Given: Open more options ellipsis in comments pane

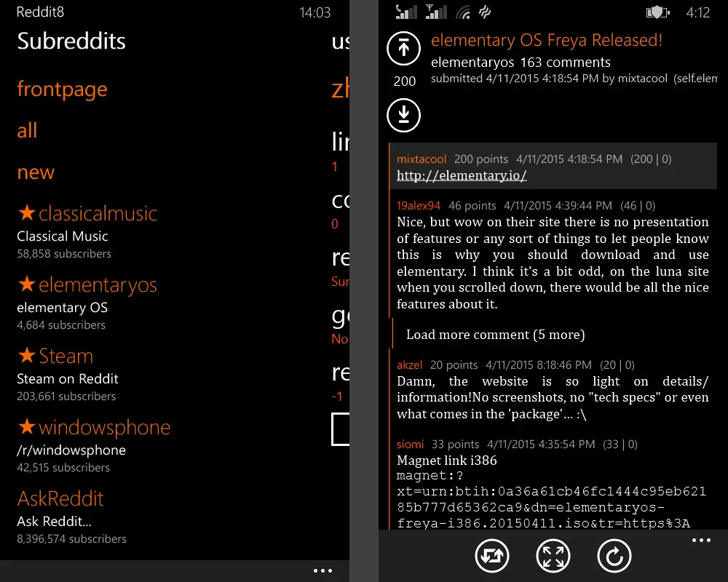Looking at the screenshot, I should pos(701,541).
